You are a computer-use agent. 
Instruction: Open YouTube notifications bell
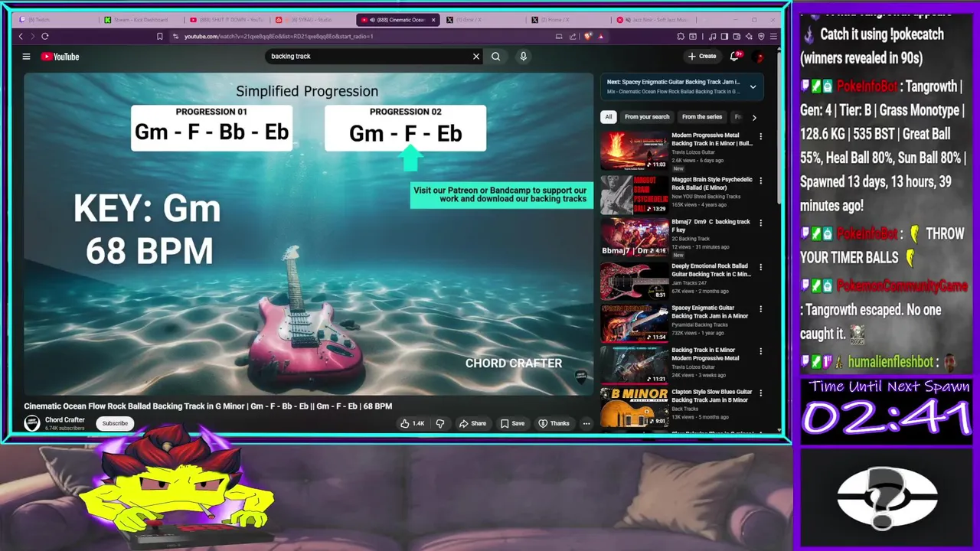(x=734, y=56)
